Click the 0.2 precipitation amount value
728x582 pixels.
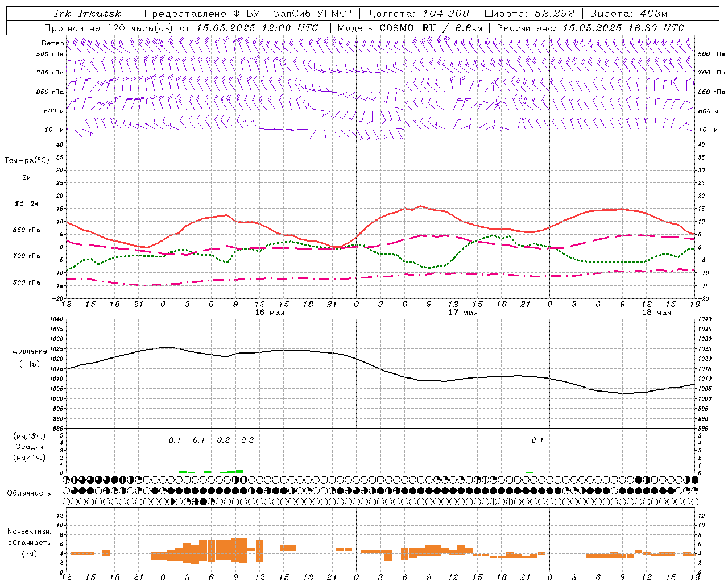224,440
